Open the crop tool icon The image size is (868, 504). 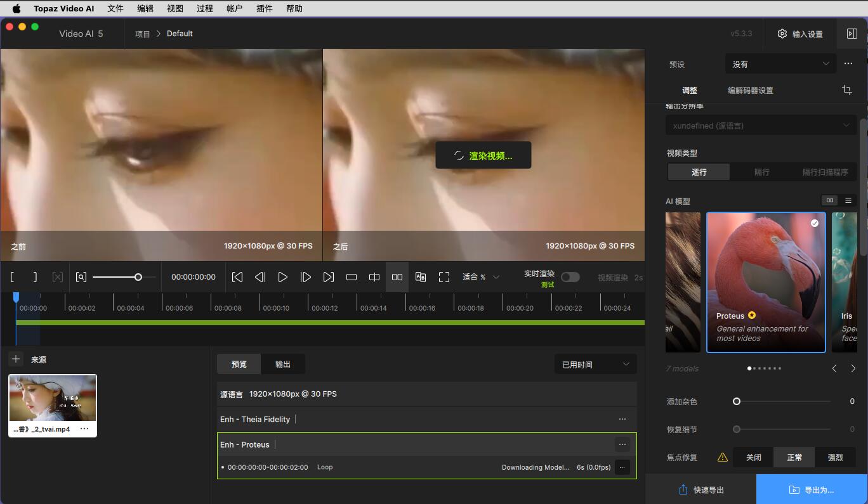pos(847,90)
